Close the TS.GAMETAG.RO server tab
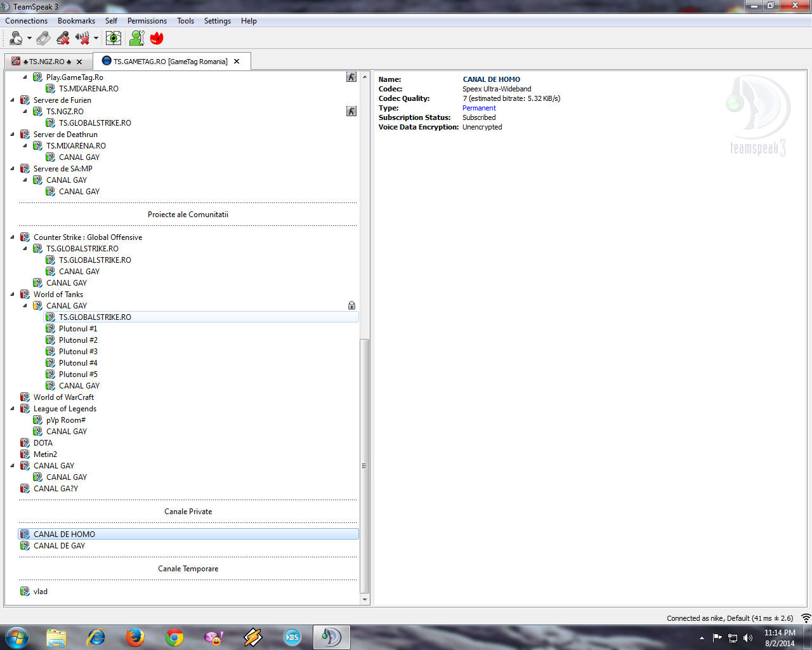 pyautogui.click(x=237, y=62)
